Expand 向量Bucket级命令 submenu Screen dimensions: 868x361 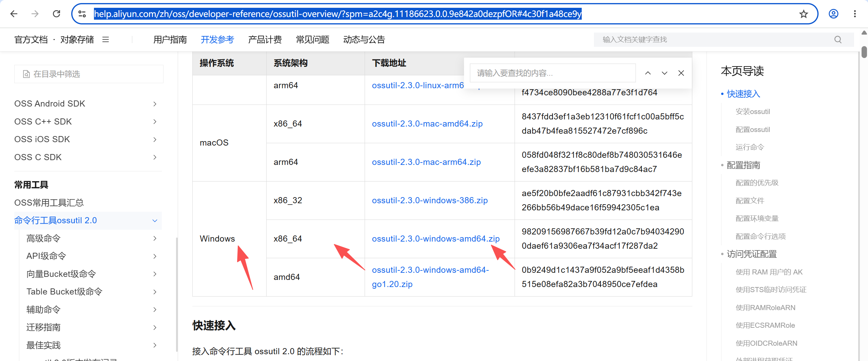tap(155, 274)
